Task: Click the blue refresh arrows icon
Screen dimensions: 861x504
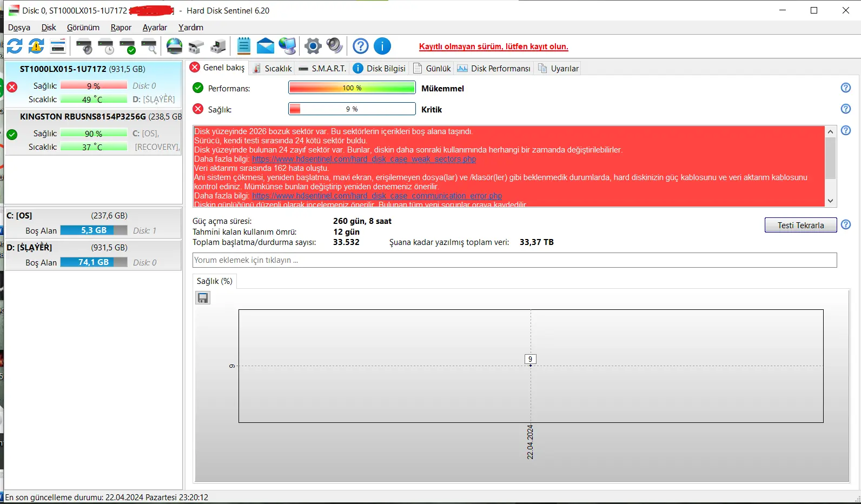Action: click(15, 46)
